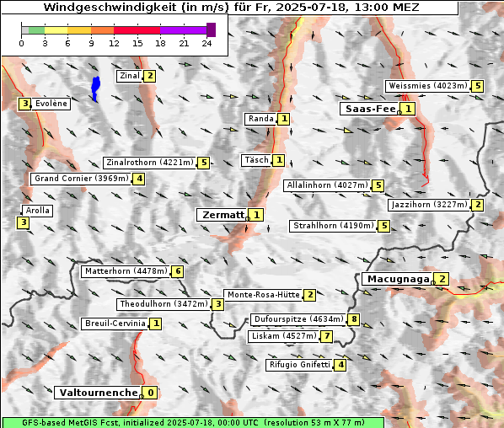The width and height of the screenshot is (504, 428).
Task: Click the location marker circle at Zermatt
Action: tap(248, 219)
